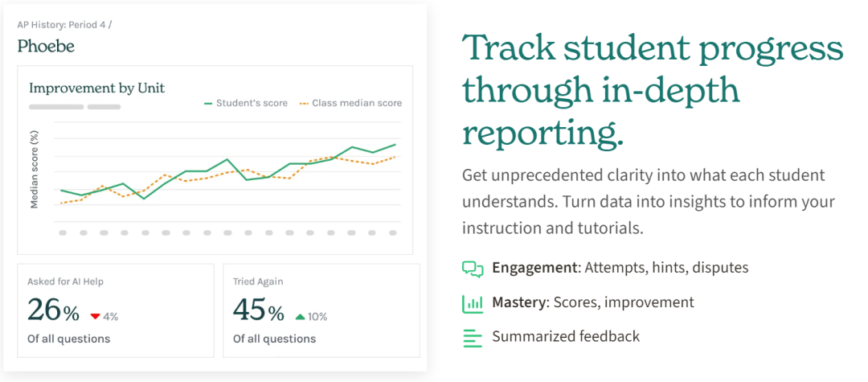Select the Phoebe student name heading
Viewport: 868px width, 382px height.
[x=46, y=46]
